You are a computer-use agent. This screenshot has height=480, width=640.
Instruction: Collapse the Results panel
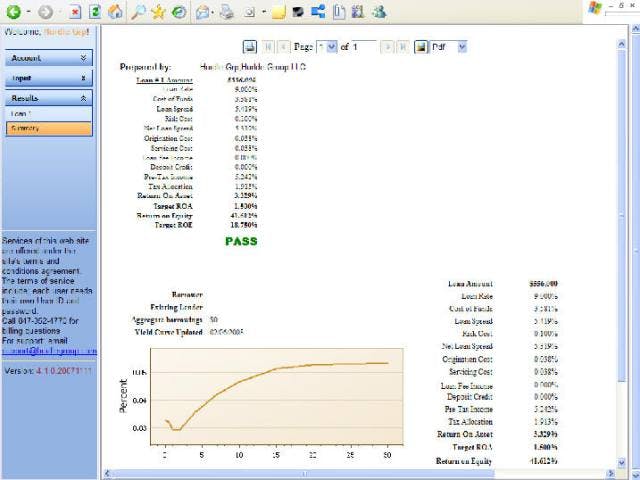coord(83,98)
